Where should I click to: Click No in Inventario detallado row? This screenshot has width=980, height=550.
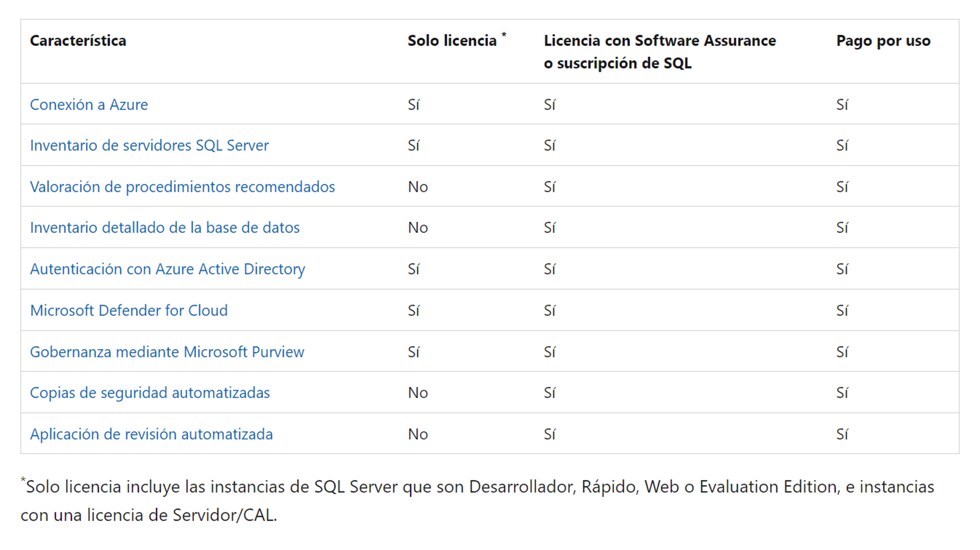pyautogui.click(x=418, y=227)
